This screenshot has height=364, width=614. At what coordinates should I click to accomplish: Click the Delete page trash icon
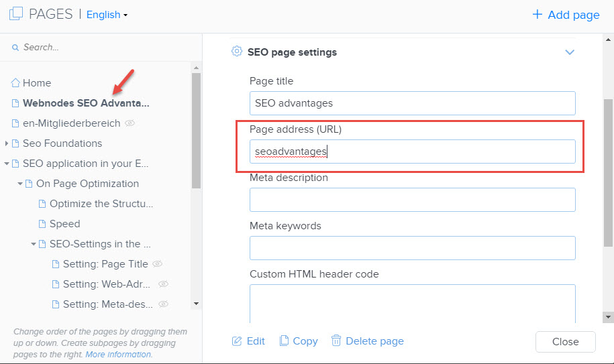[x=336, y=341]
